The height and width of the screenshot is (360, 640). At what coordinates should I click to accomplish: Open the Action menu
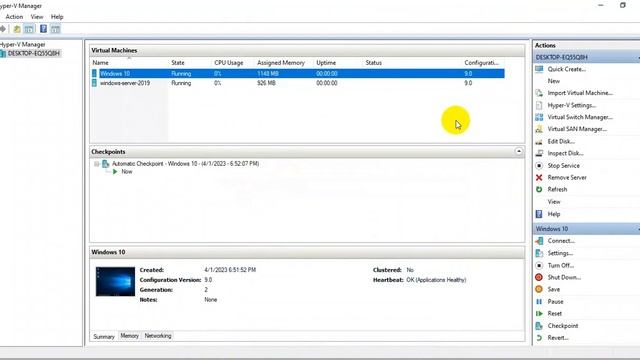(14, 17)
